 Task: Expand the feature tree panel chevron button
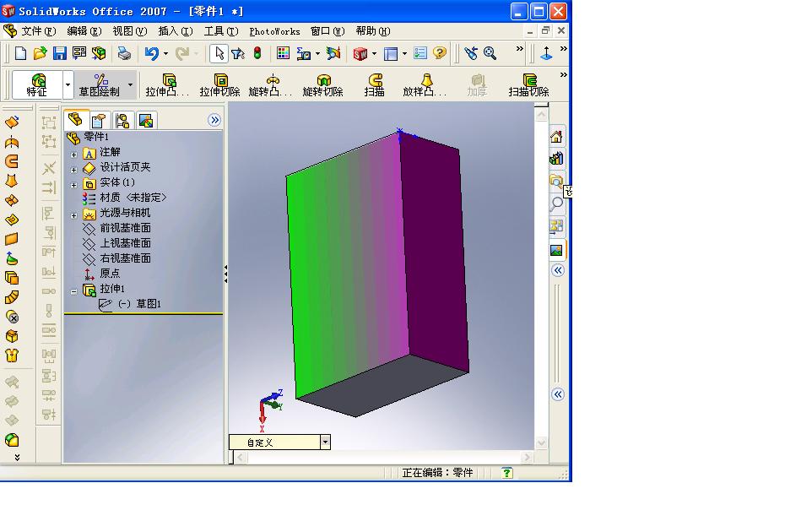(x=214, y=120)
